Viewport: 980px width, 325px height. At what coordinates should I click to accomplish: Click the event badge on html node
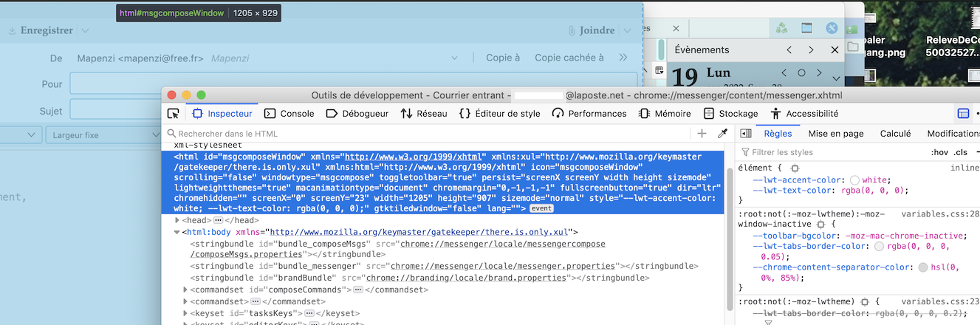point(542,209)
